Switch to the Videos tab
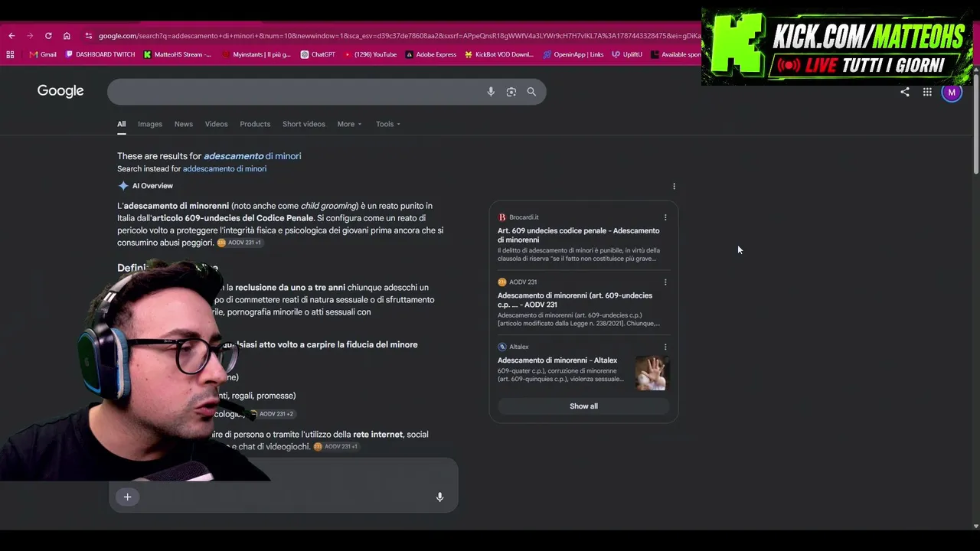The height and width of the screenshot is (551, 980). click(216, 124)
